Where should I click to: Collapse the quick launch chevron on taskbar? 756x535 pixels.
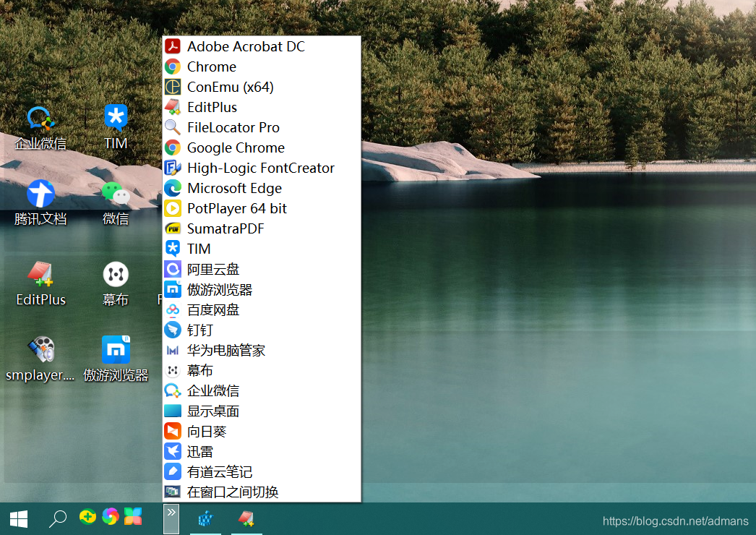click(171, 518)
